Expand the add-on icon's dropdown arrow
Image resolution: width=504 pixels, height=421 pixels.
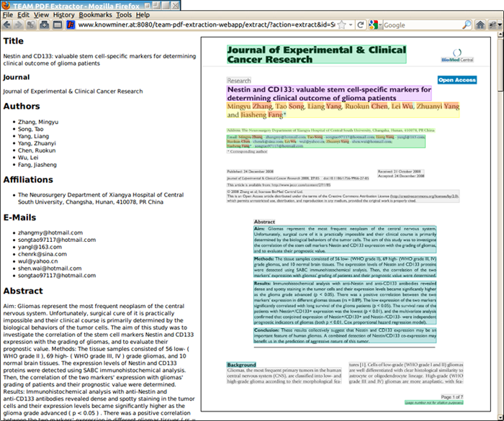coord(500,24)
